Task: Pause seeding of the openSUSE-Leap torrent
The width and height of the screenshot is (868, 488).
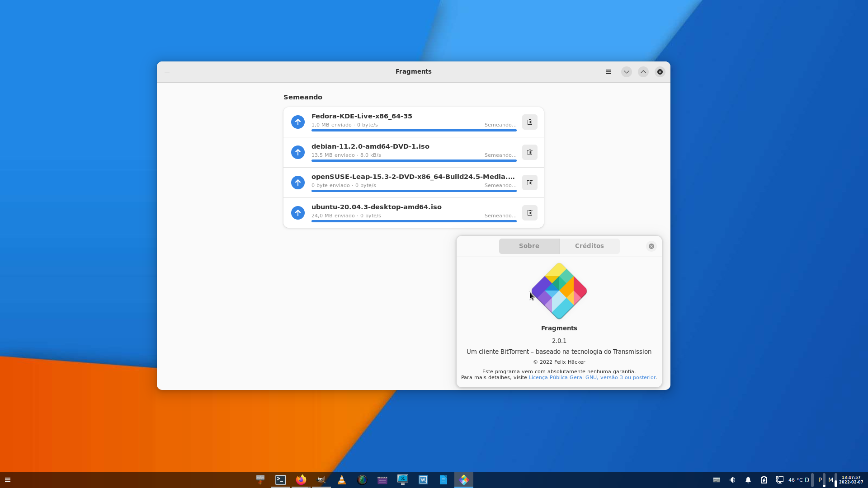Action: pyautogui.click(x=298, y=183)
